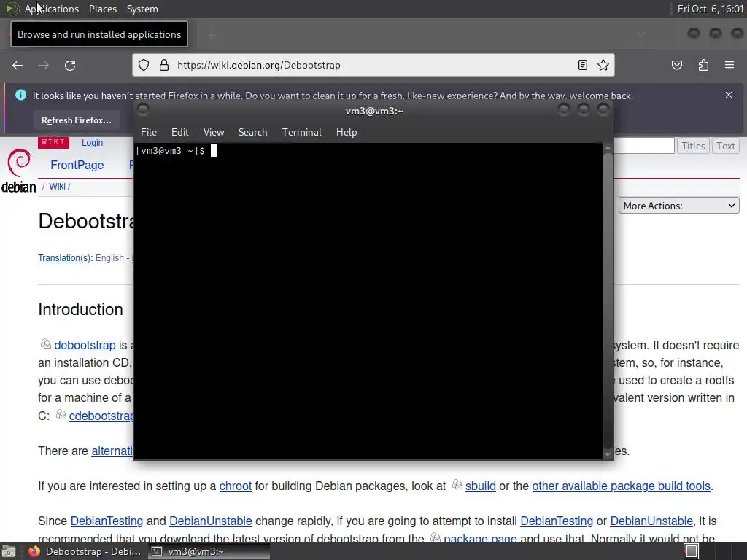Open Pocket save icon in Firefox

click(x=676, y=65)
